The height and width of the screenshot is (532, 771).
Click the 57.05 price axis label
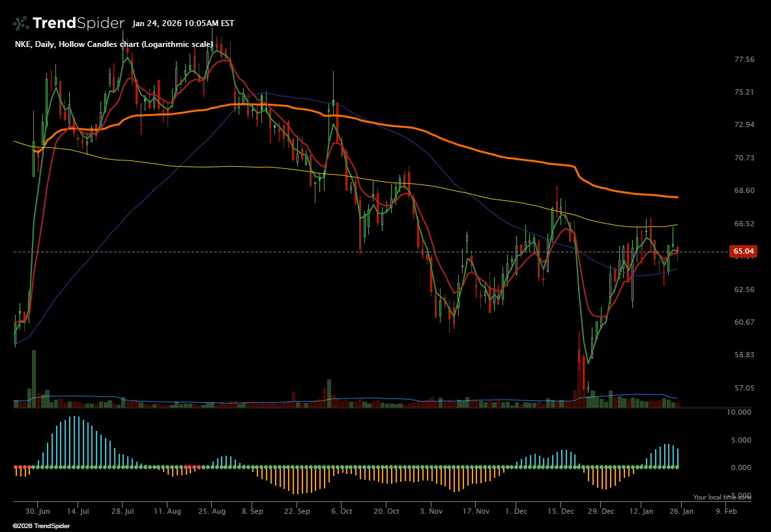pos(744,388)
